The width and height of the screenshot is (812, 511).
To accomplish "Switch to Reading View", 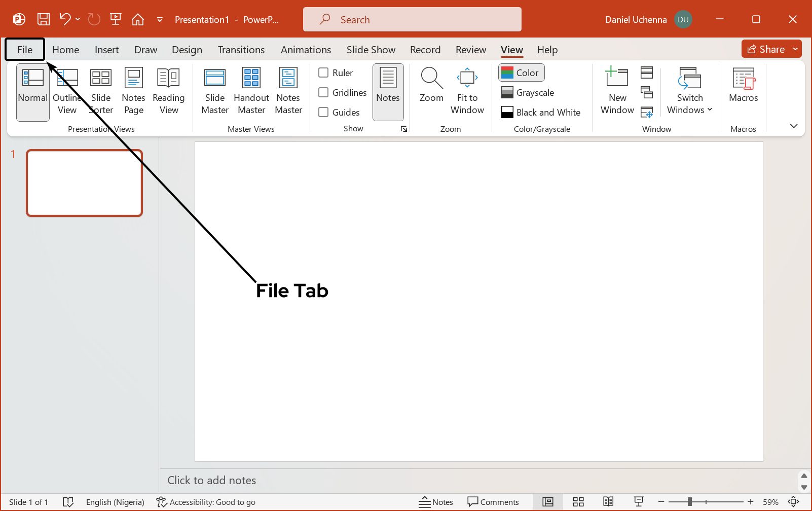I will pos(168,91).
